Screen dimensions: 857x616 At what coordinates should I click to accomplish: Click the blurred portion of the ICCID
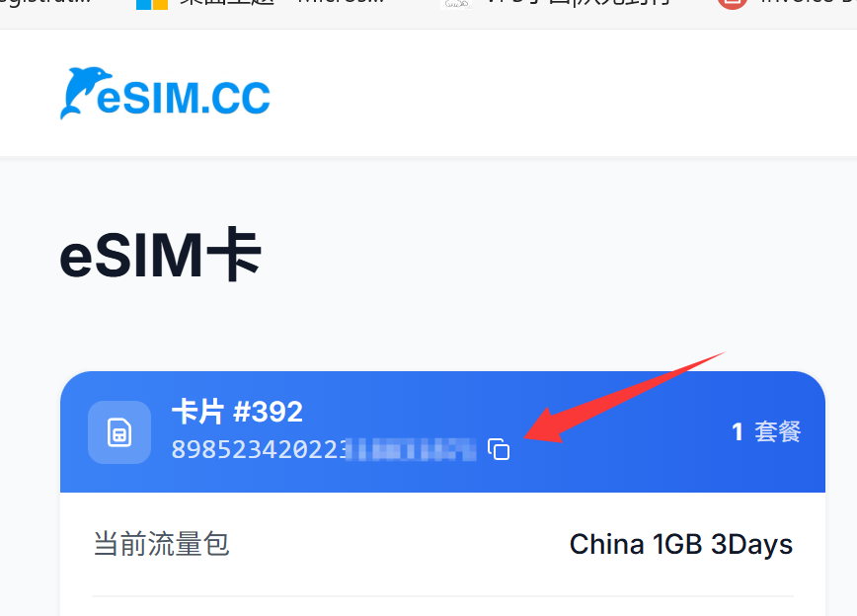pyautogui.click(x=411, y=450)
